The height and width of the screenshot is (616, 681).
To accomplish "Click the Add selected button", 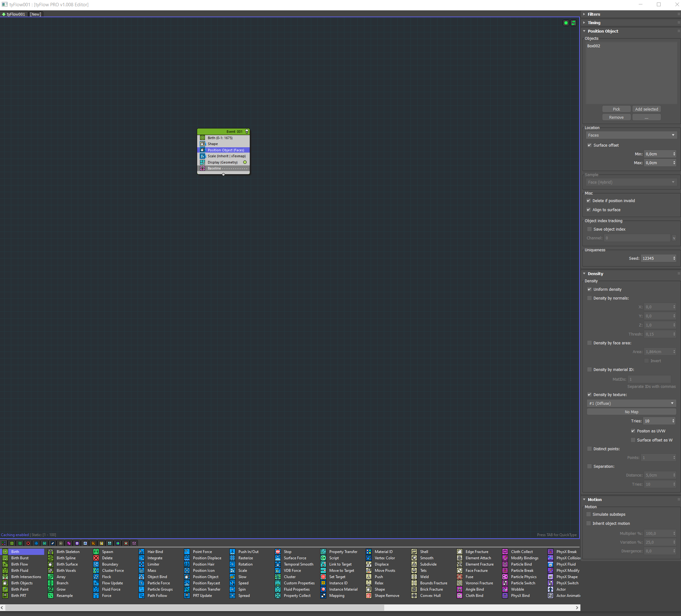I will [646, 109].
